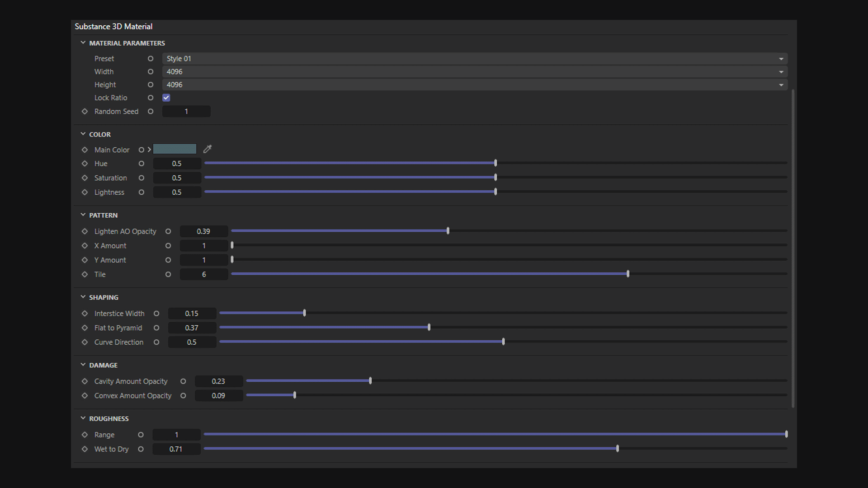Screen dimensions: 868x488
Task: Collapse the COLOR section
Action: (83, 134)
